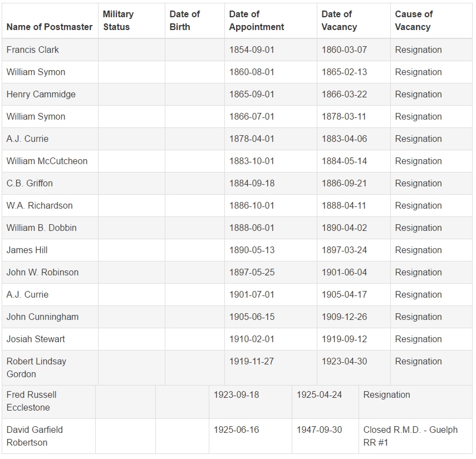
Task: Click the Name of Postmaster column header
Action: point(50,27)
